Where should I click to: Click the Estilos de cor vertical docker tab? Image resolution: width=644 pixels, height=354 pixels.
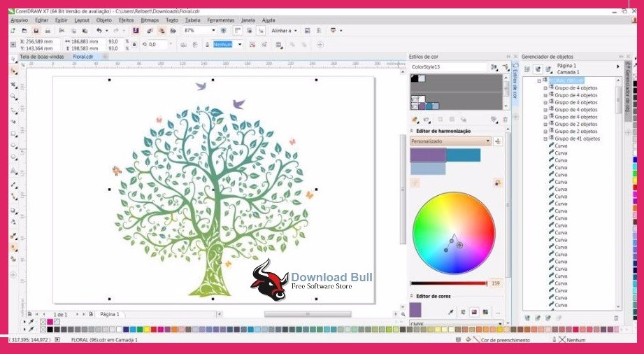(515, 83)
